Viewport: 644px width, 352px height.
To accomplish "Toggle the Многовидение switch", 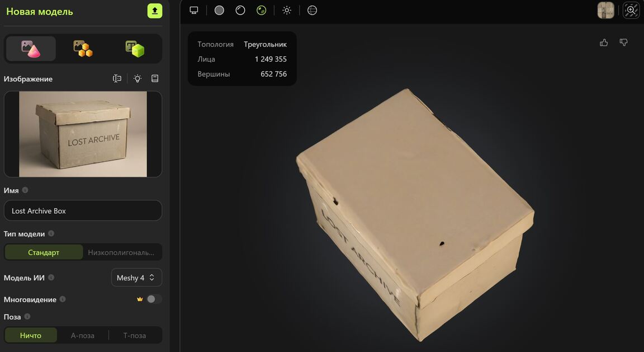I will click(154, 299).
